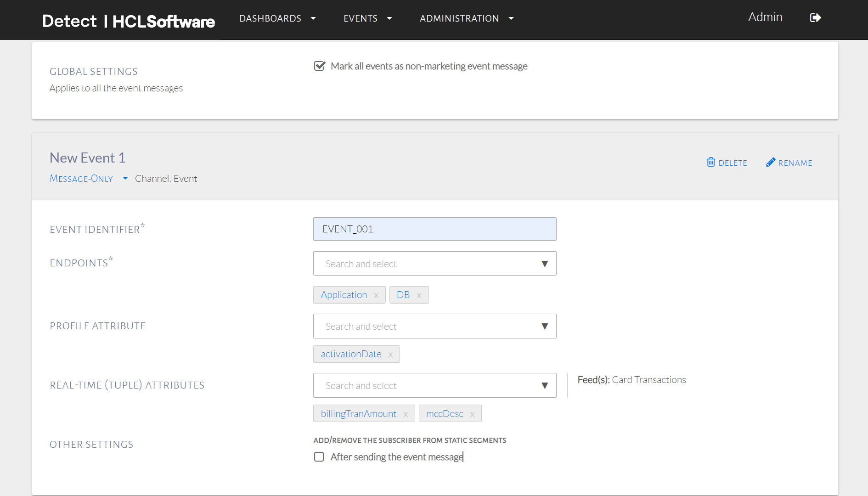Image resolution: width=868 pixels, height=496 pixels.
Task: Click the logout icon next to Admin
Action: pyautogui.click(x=815, y=18)
